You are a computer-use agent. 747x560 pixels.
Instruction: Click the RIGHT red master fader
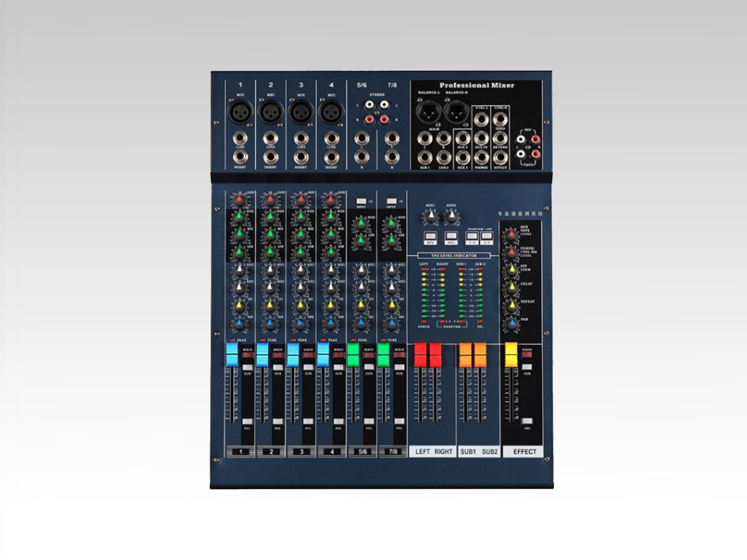(435, 355)
